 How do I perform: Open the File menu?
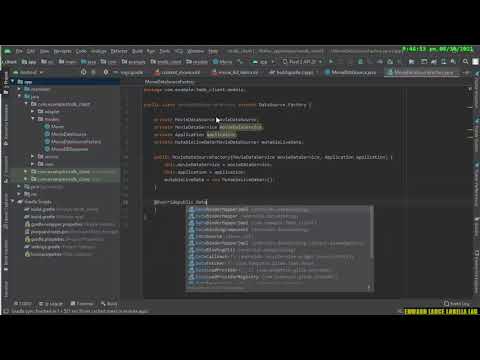pos(19,51)
